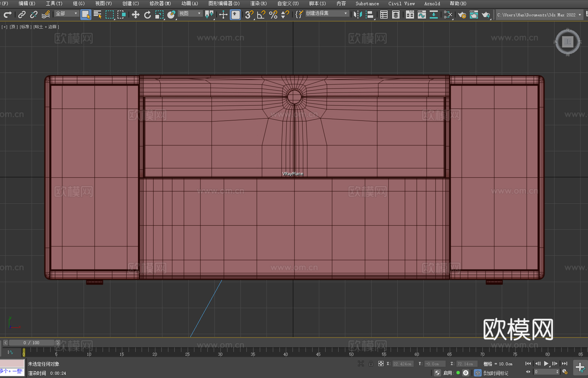
Task: Click the time slider next-frame arrow
Action: 58,343
